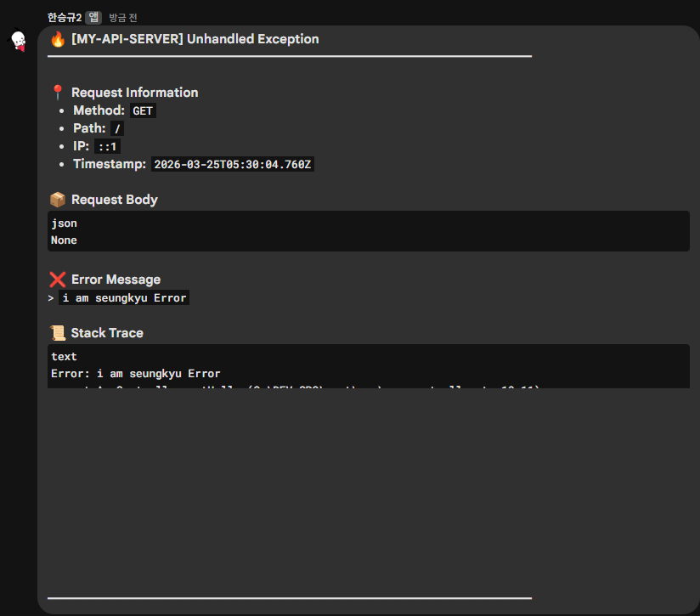
Task: Click the i am seungkyu Error code text
Action: (x=125, y=297)
